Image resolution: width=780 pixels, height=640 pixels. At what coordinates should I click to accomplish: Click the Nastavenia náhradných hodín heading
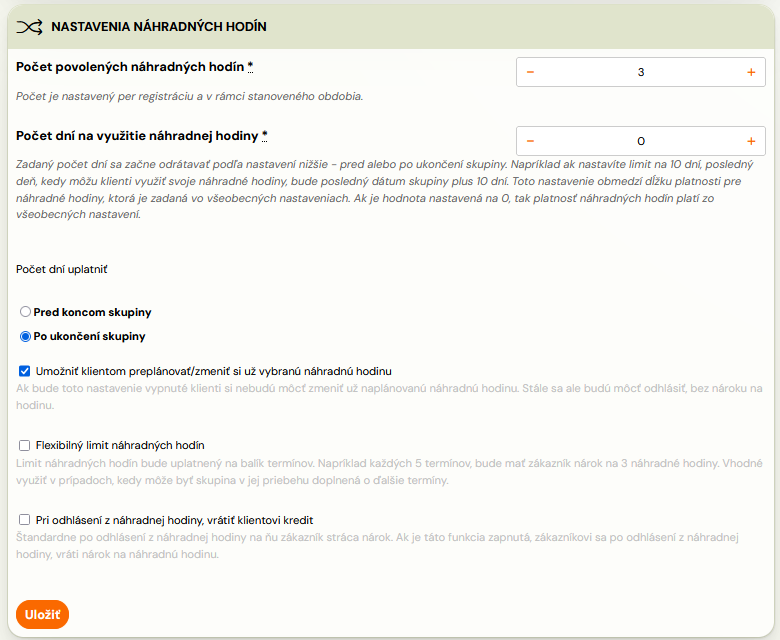point(159,27)
